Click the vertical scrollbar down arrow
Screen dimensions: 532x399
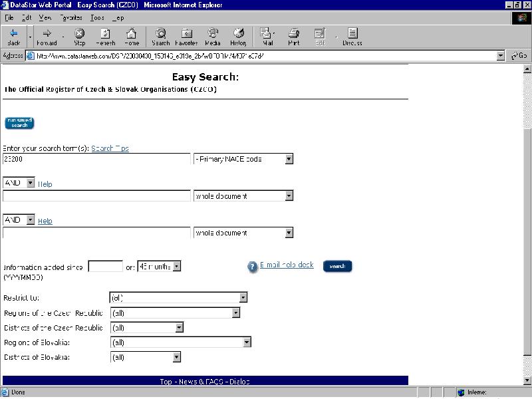[x=527, y=380]
